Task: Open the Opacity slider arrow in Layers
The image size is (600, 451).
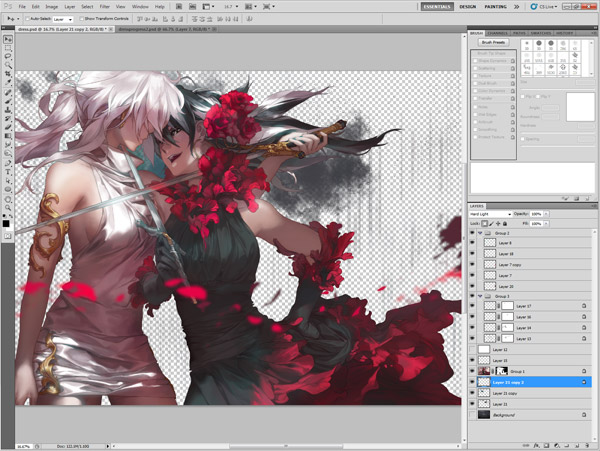Action: tap(546, 214)
